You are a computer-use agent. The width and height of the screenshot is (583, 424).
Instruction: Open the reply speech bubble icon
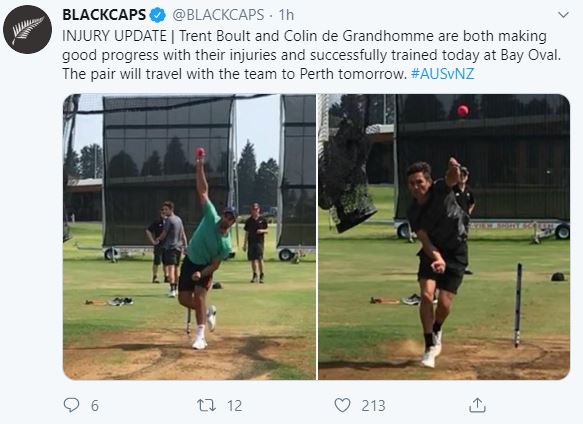[71, 405]
